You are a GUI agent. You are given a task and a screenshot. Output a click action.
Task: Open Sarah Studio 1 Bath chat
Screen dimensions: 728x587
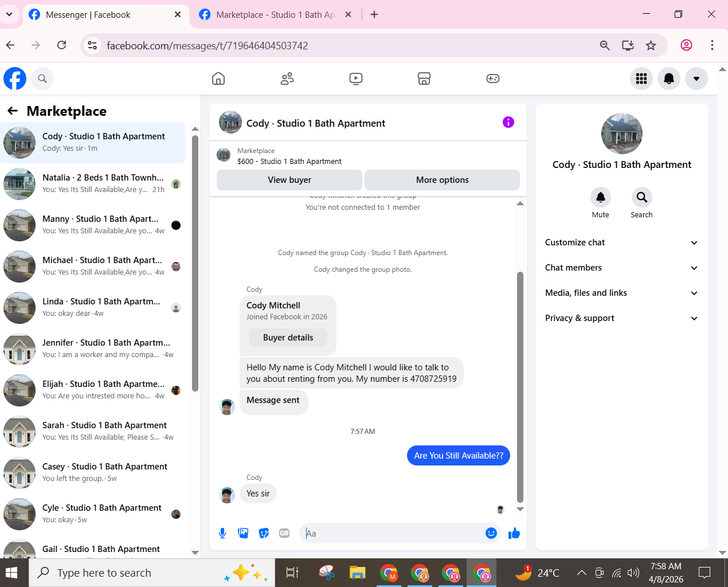pos(93,432)
